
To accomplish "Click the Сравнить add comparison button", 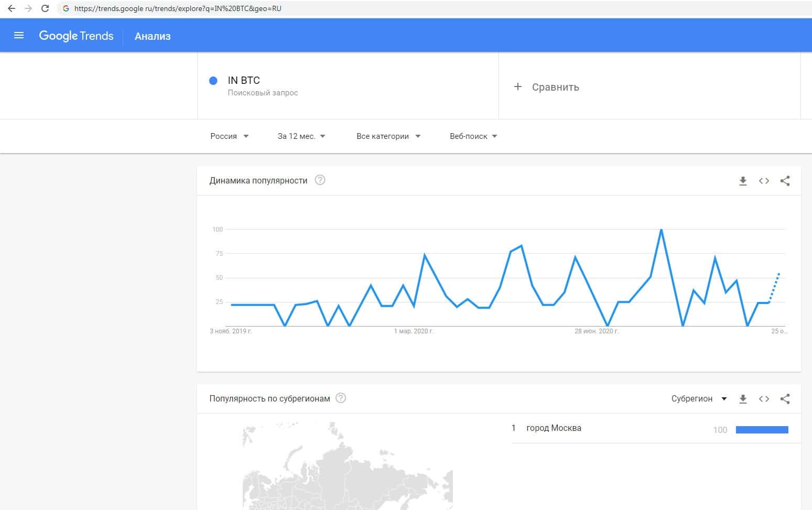I will (x=547, y=87).
